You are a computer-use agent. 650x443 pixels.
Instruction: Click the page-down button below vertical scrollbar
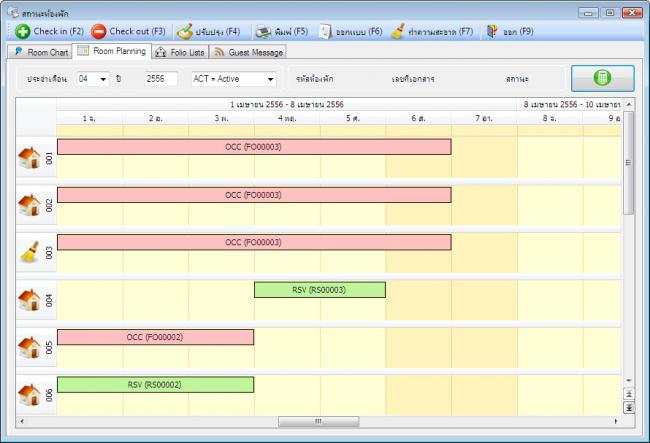point(628,407)
